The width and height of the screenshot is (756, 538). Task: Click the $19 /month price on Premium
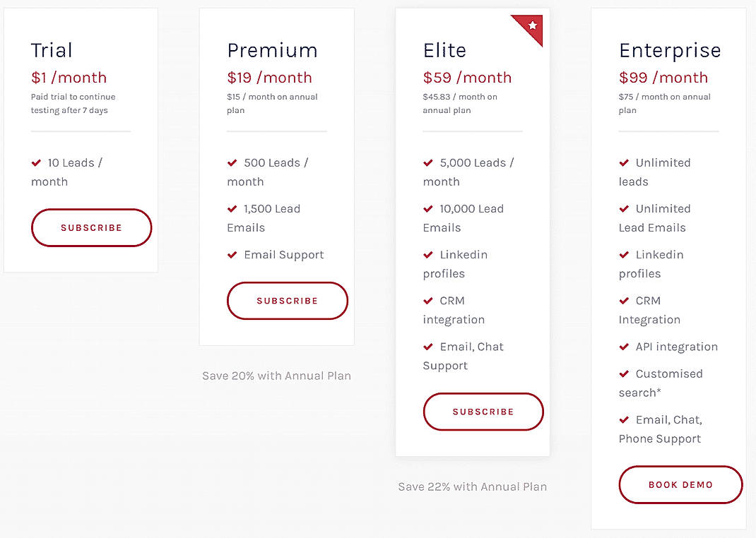(x=269, y=78)
